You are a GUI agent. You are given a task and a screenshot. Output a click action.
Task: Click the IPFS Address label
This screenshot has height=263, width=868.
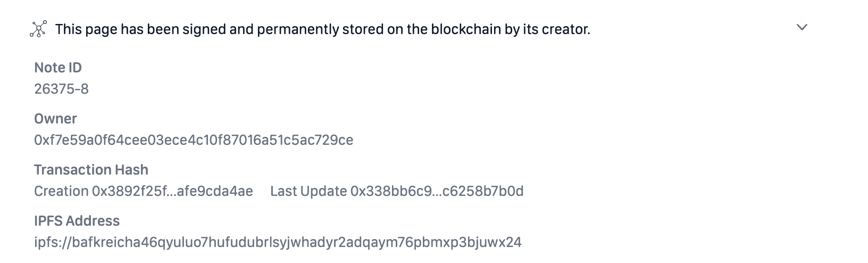[77, 221]
